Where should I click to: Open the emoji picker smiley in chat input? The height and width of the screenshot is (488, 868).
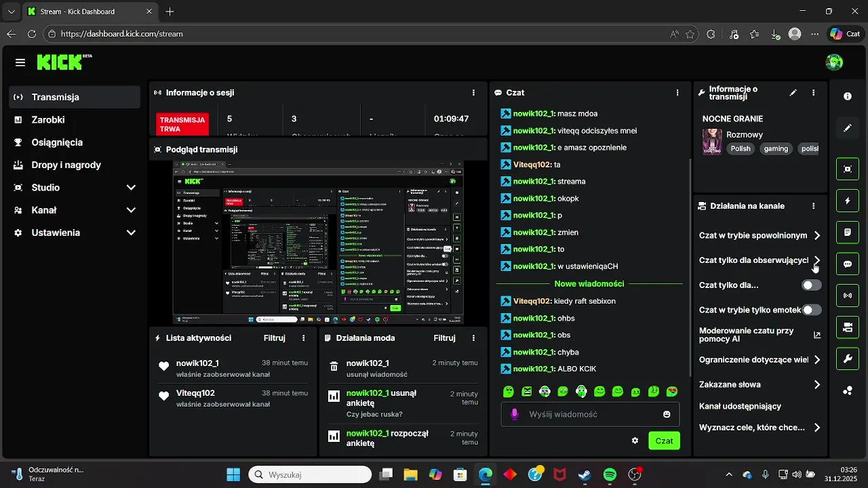pos(667,414)
